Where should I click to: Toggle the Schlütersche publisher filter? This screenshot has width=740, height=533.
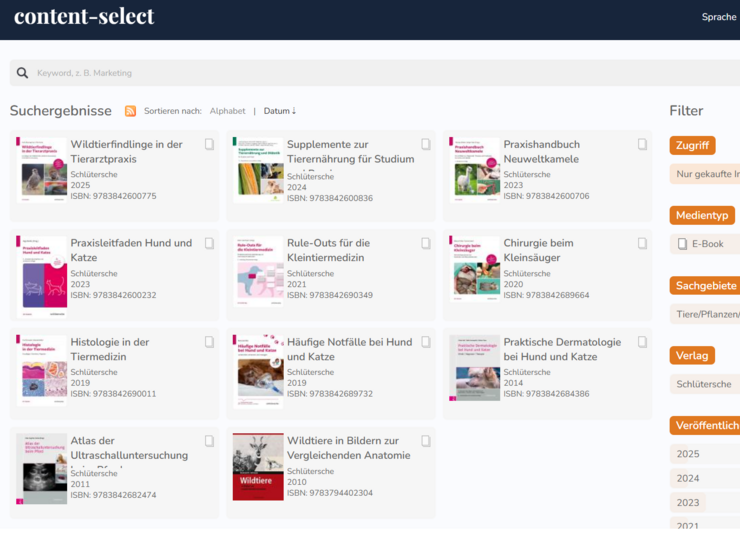tap(705, 384)
